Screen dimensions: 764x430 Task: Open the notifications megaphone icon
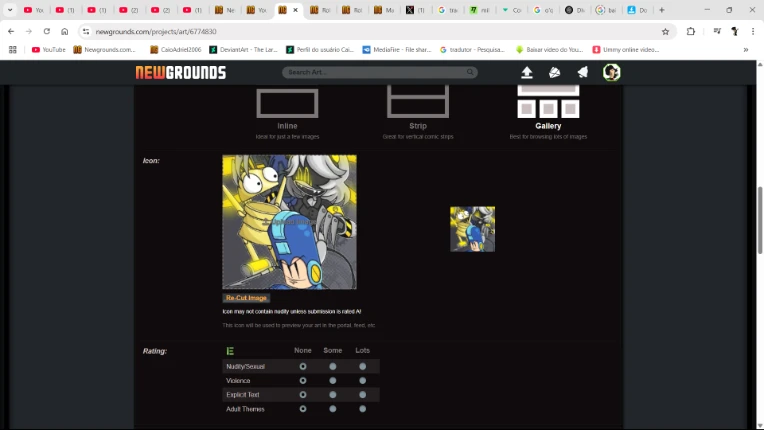[583, 73]
